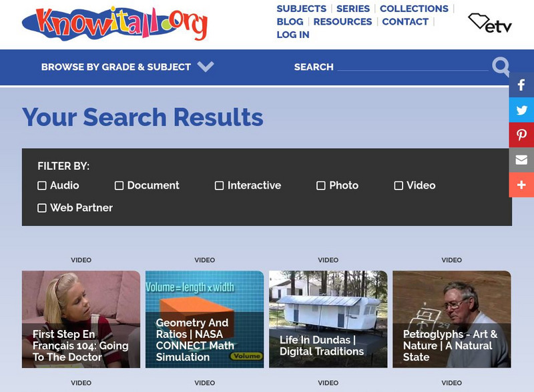Tick the Photo filter checkbox
Screen dimensions: 534x392
[x=321, y=185]
